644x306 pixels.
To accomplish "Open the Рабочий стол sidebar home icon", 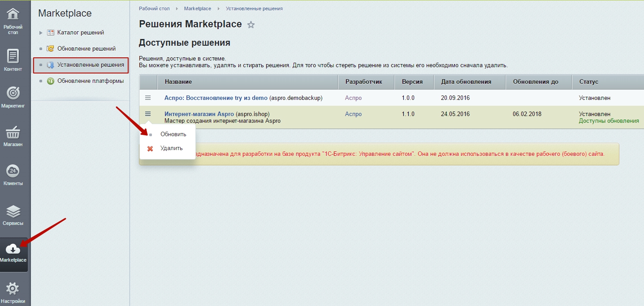I will pyautogui.click(x=13, y=14).
